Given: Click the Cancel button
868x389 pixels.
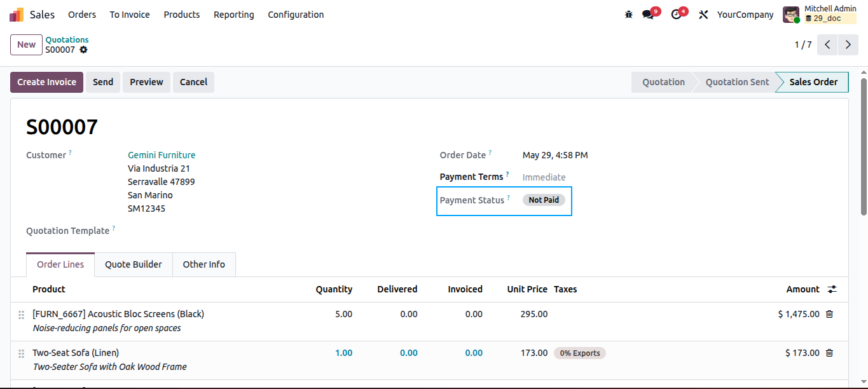Looking at the screenshot, I should [x=193, y=82].
